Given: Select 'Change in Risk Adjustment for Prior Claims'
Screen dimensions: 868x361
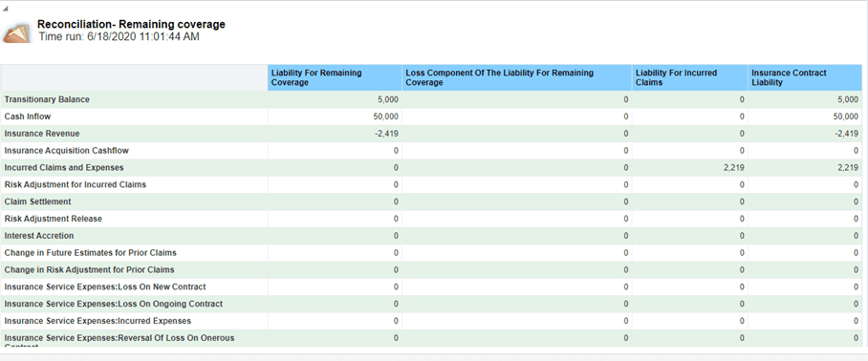Looking at the screenshot, I should 90,269.
